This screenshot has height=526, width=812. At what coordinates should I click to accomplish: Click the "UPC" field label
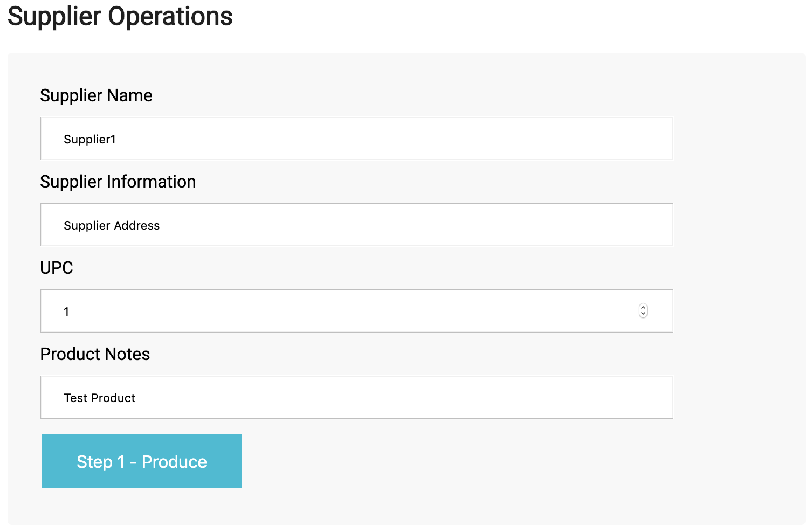(x=56, y=268)
